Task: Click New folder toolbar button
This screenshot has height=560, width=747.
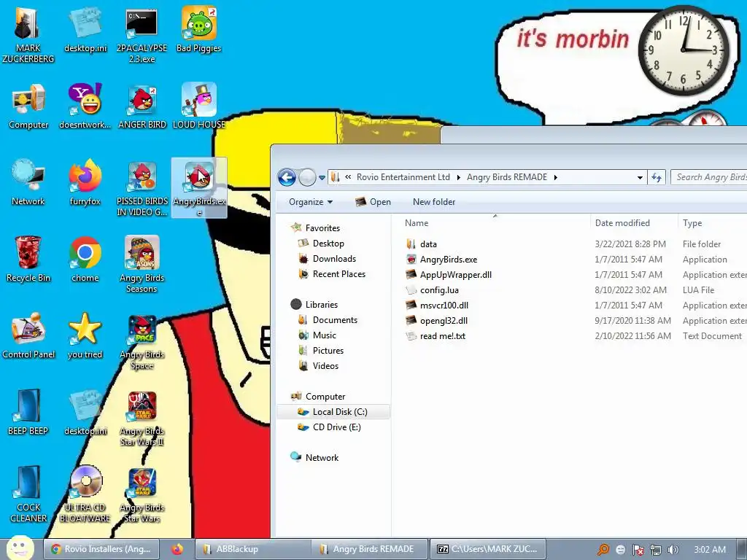Action: tap(434, 202)
